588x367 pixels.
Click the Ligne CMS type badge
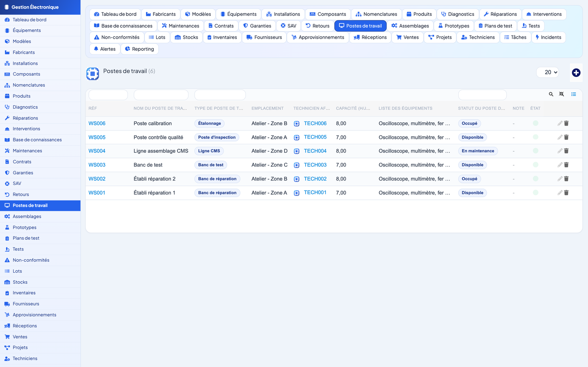pos(209,151)
